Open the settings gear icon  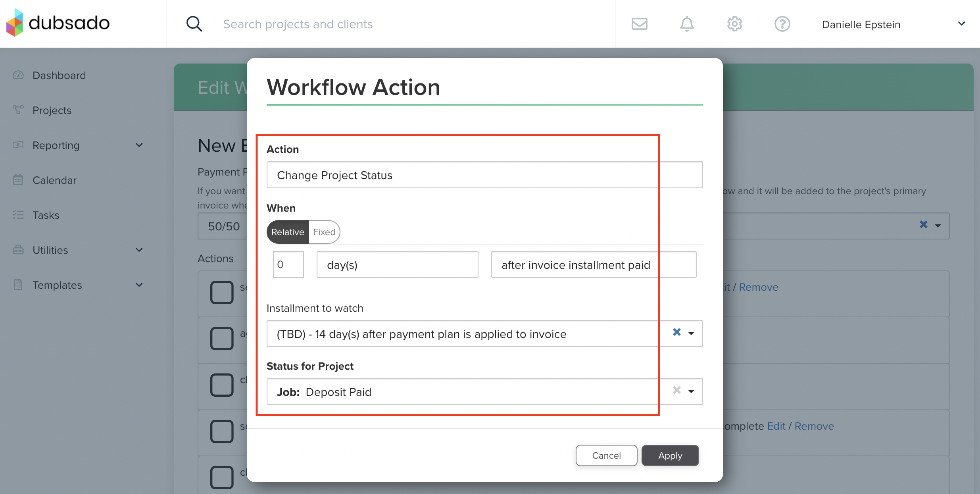(734, 24)
